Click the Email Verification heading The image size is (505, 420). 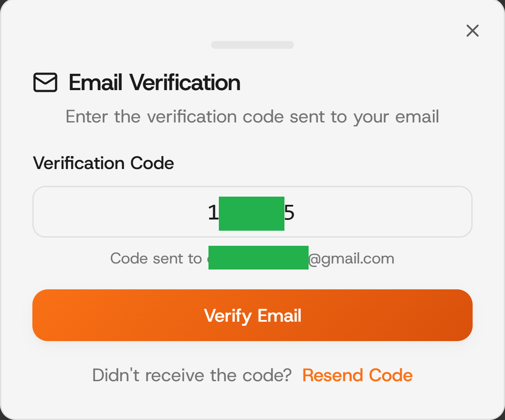(x=155, y=83)
